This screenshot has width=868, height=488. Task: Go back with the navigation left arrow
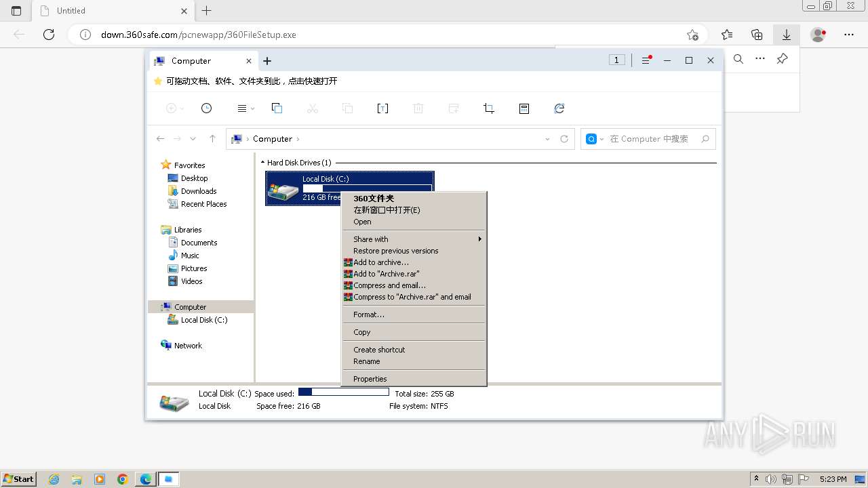pos(160,139)
